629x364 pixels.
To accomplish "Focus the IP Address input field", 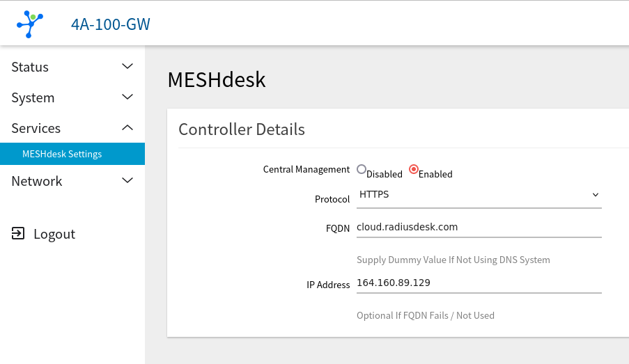I will click(479, 283).
